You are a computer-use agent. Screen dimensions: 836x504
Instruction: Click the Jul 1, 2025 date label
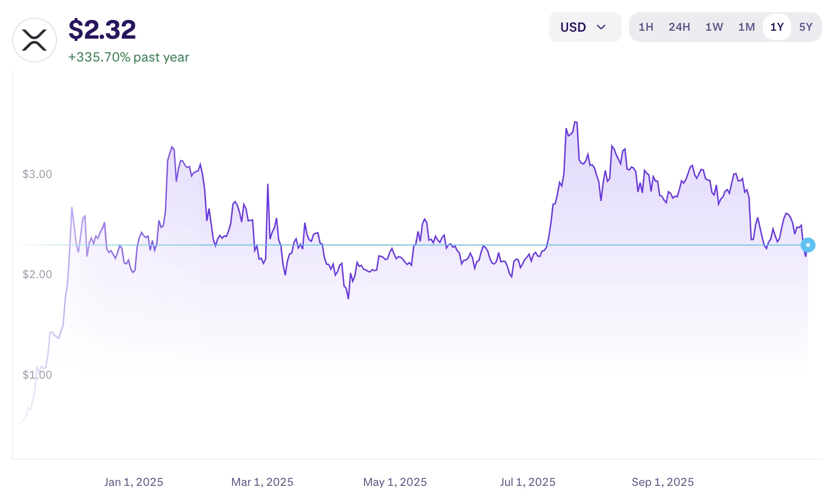point(528,482)
